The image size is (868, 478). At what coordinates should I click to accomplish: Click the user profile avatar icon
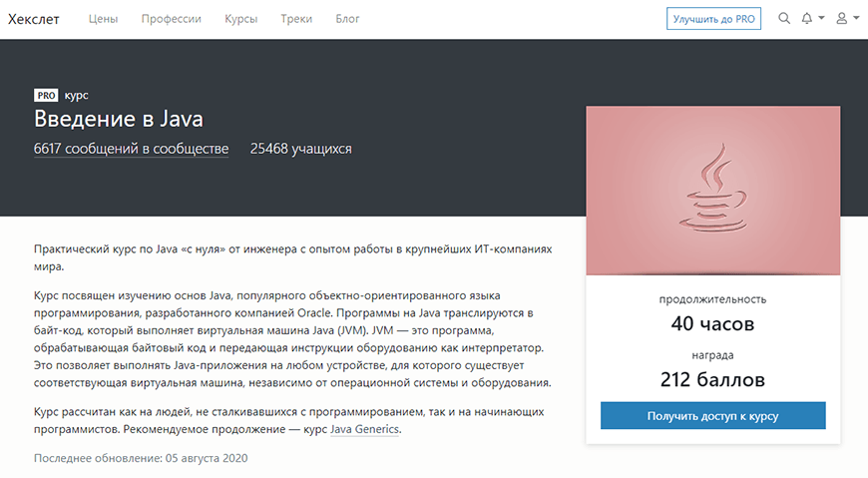pyautogui.click(x=841, y=19)
